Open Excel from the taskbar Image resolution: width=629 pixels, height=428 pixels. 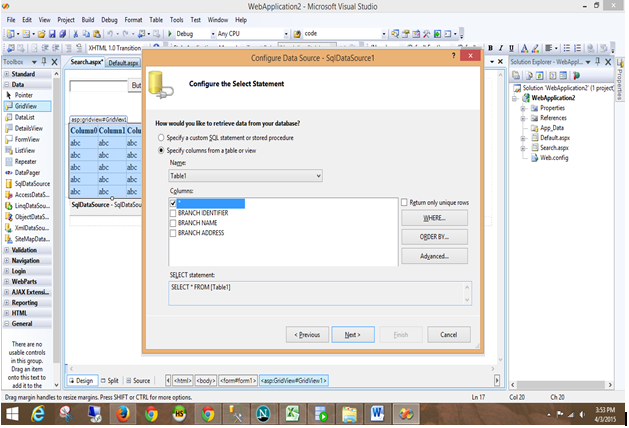(x=292, y=414)
